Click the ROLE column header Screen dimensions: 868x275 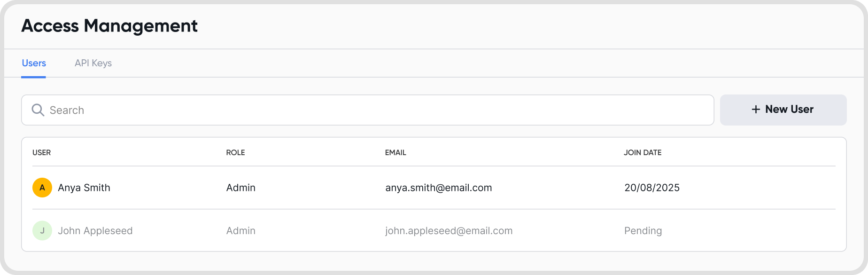[235, 152]
